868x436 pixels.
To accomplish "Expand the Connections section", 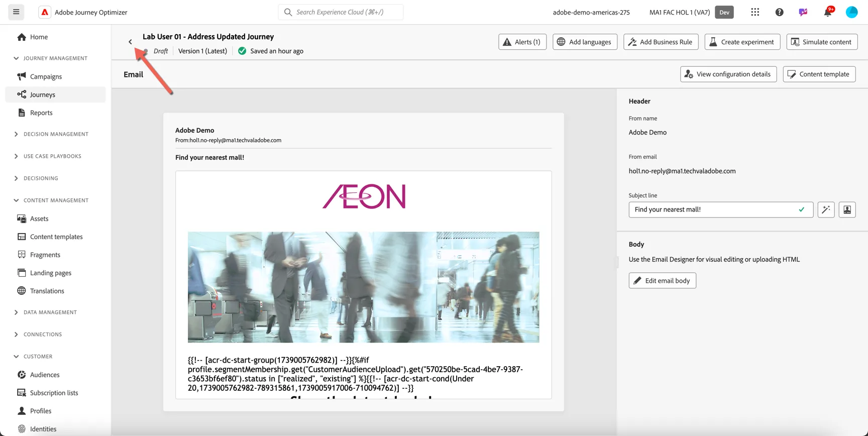I will pyautogui.click(x=38, y=335).
